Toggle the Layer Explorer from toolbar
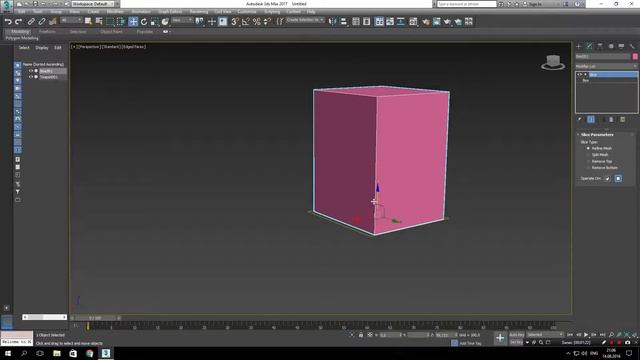Viewport: 640px width, 360px height. (367, 22)
